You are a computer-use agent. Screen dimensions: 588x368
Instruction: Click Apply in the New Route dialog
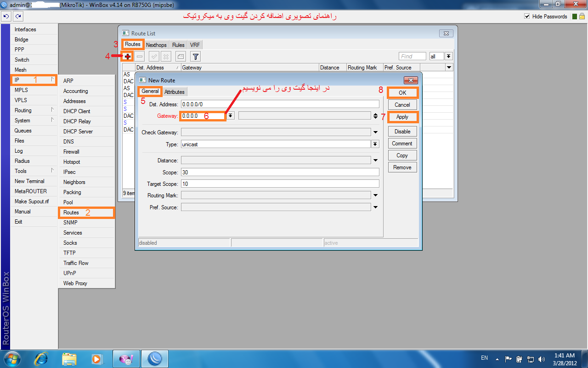tap(402, 117)
